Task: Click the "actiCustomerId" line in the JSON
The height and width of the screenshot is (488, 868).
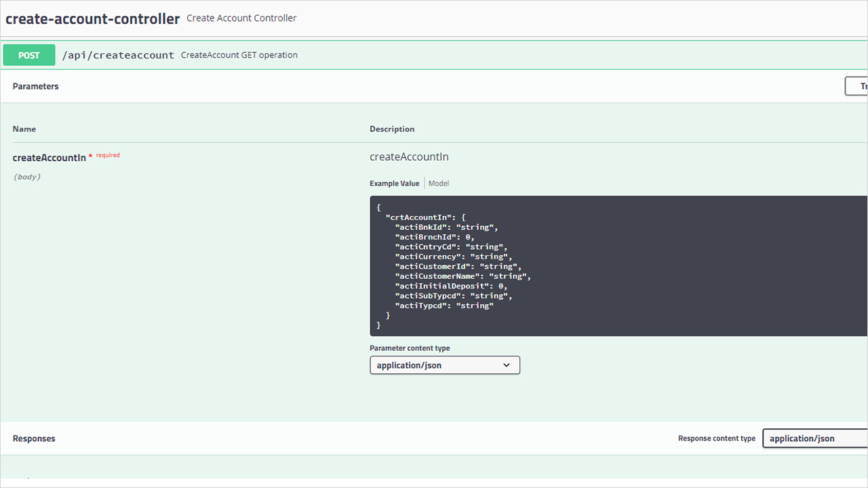Action: point(458,267)
